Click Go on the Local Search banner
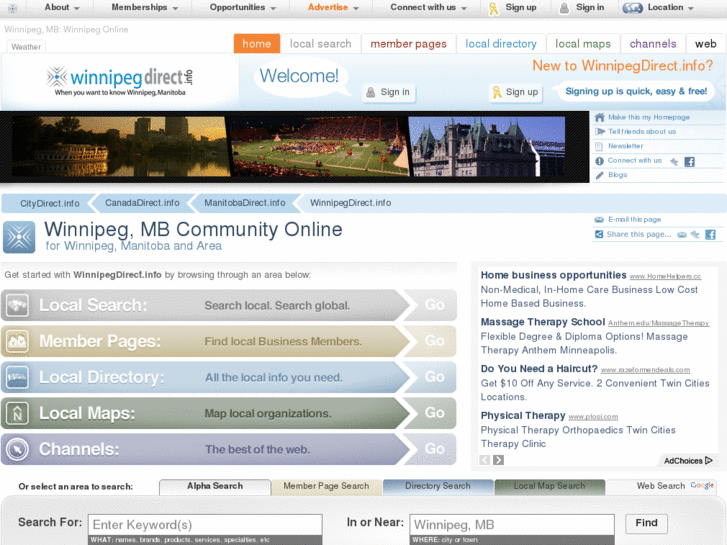This screenshot has width=727, height=545. pos(434,305)
